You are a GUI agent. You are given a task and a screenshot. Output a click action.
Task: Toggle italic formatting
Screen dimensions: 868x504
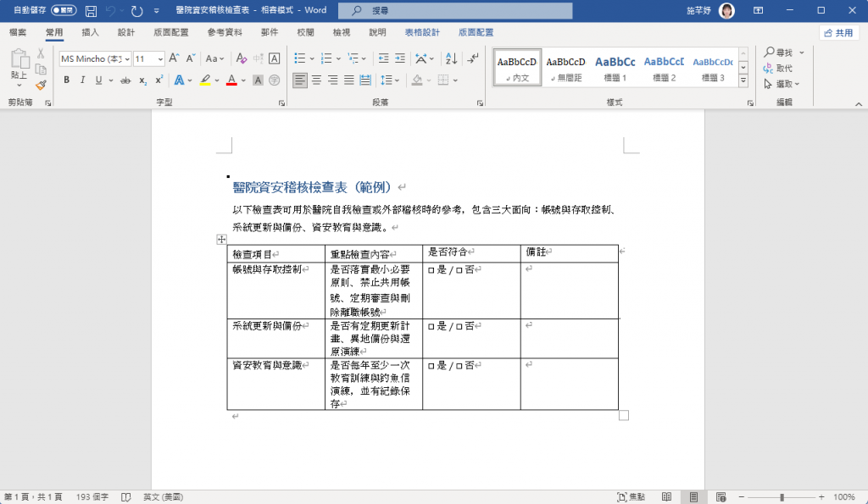pos(82,80)
